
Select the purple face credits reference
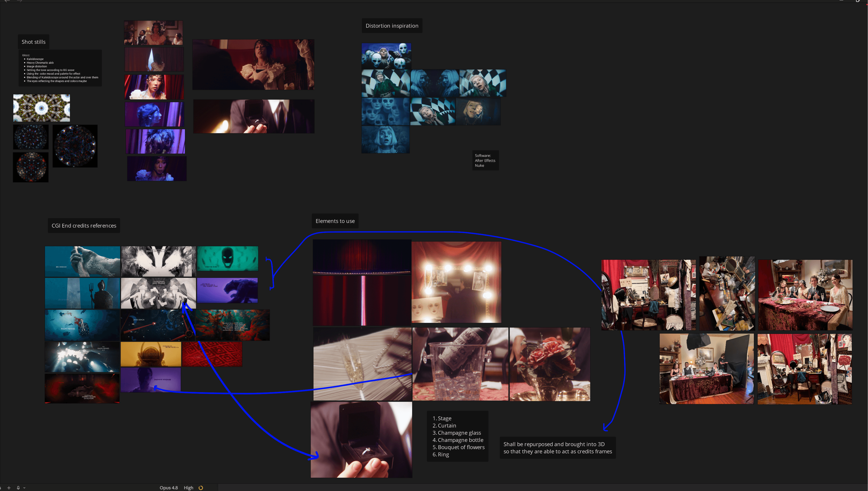[151, 380]
